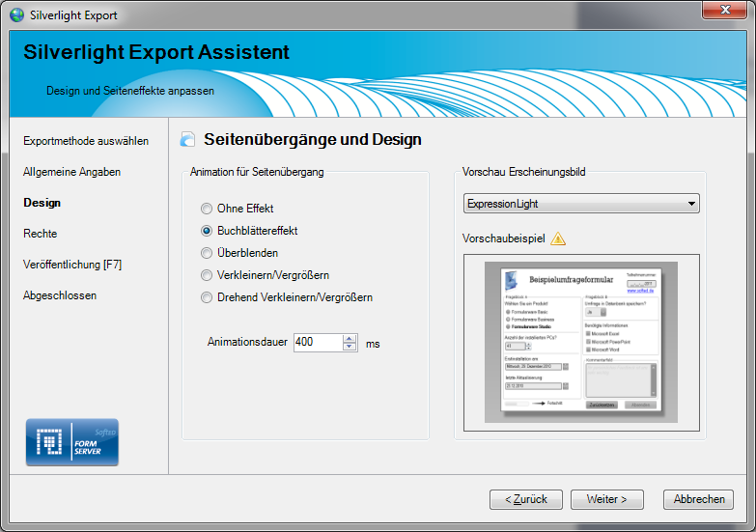Select the Ohne Effekt radio option
This screenshot has width=756, height=532.
(207, 209)
